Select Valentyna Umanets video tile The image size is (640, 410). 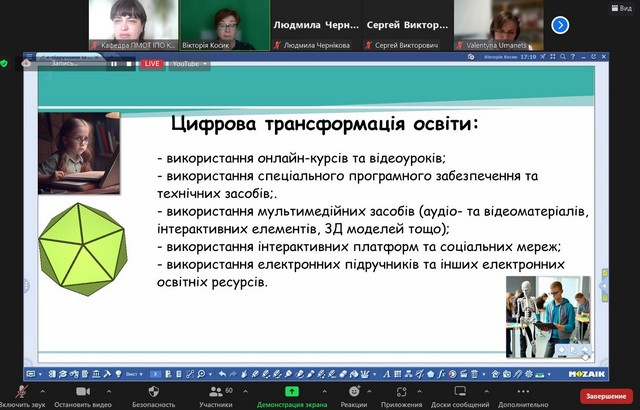tap(499, 25)
